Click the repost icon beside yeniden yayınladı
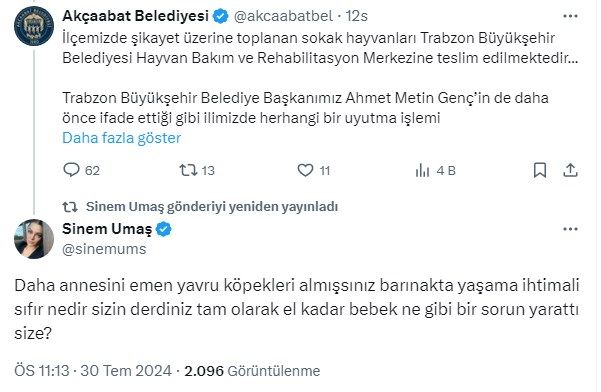The image size is (601, 392). [70, 207]
